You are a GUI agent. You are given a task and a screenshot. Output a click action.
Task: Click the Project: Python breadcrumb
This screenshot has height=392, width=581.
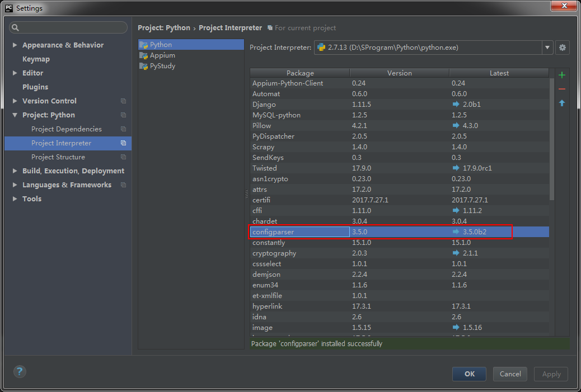click(x=164, y=28)
